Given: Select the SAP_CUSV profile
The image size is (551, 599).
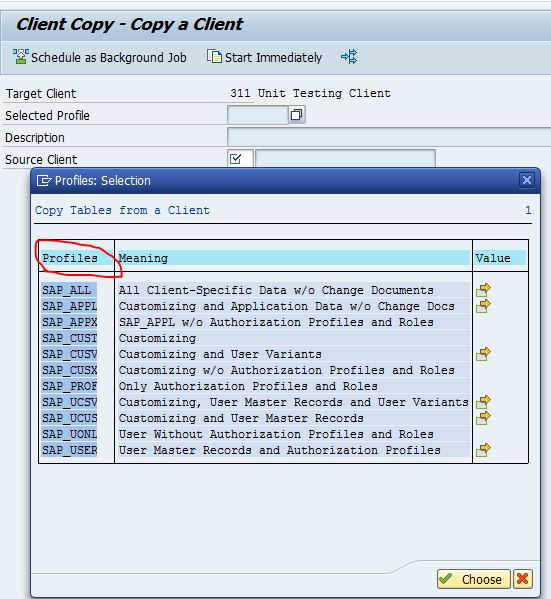Looking at the screenshot, I should pos(70,355).
